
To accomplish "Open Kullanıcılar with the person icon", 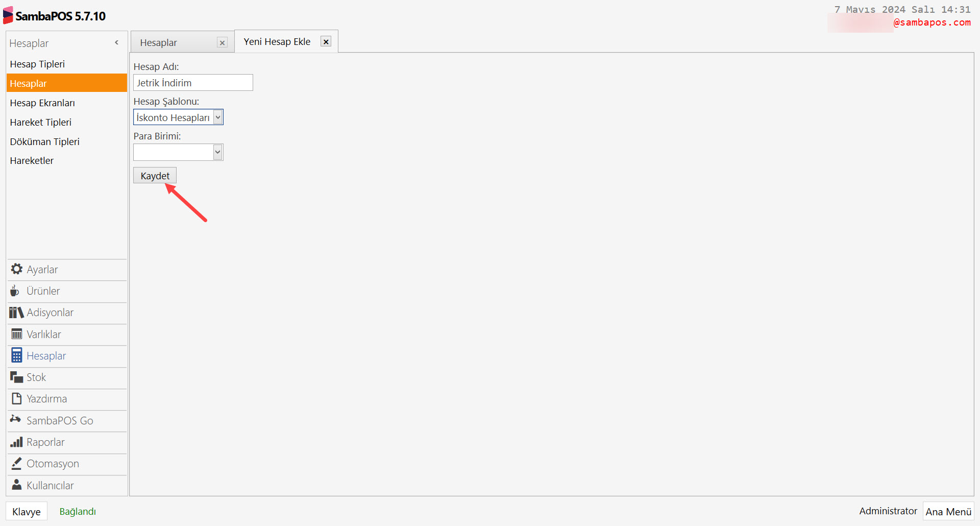I will pos(16,485).
